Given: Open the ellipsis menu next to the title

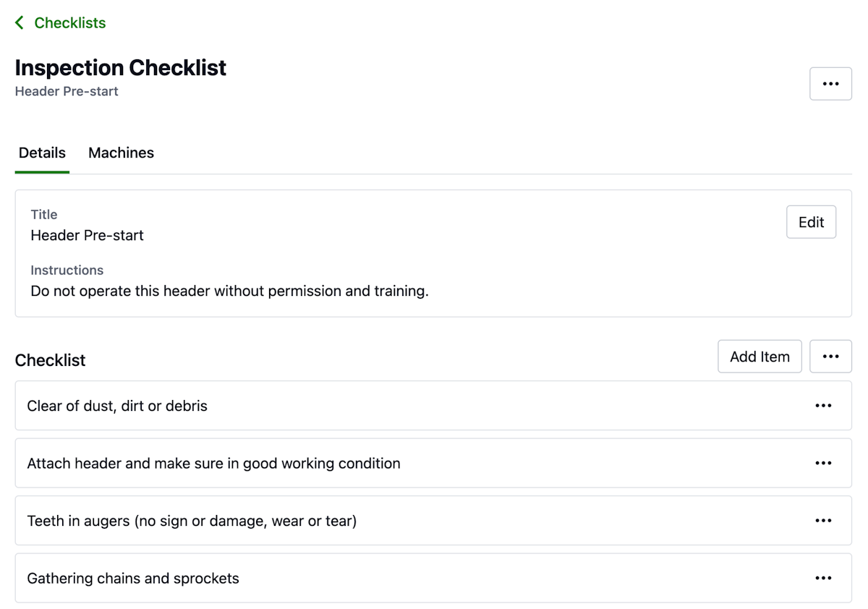Looking at the screenshot, I should point(830,83).
